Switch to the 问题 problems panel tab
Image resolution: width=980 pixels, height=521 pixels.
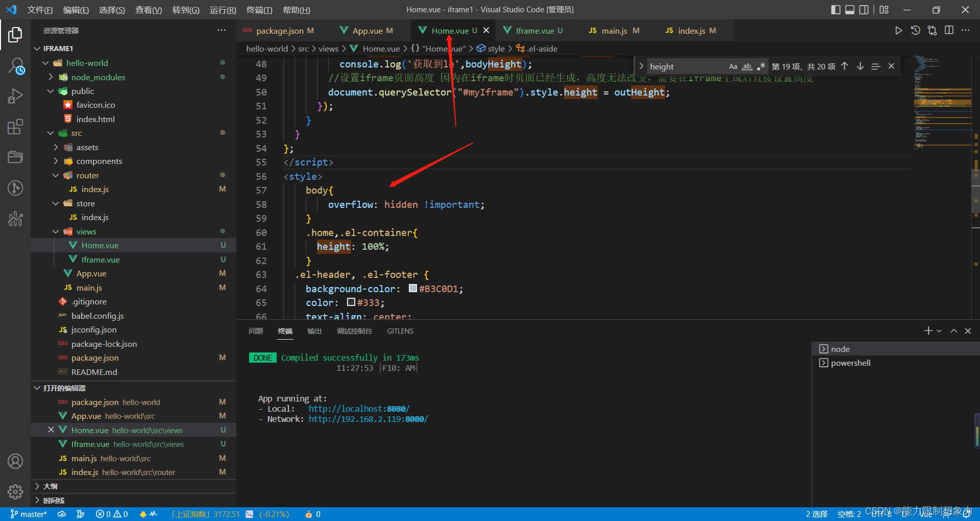[x=256, y=331]
